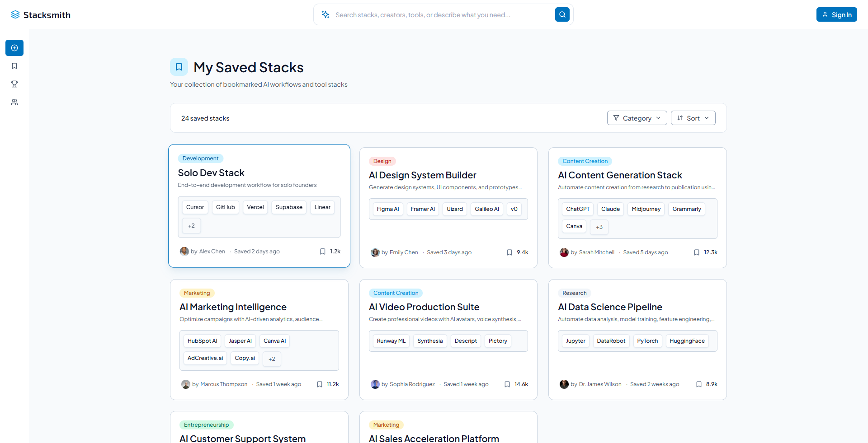Open the Category filter dropdown
Screen dimensions: 868x443
click(x=637, y=118)
